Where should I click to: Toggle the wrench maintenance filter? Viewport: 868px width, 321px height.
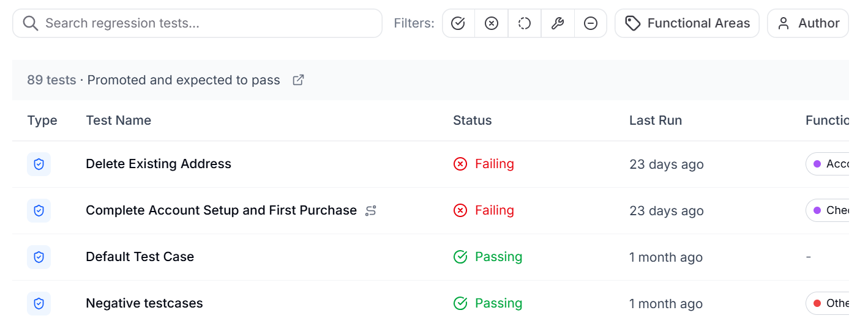point(558,23)
